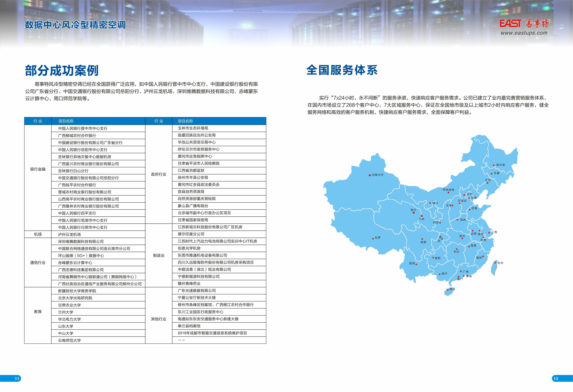
Task: Click the 通信行业 industry cell
Action: click(38, 263)
